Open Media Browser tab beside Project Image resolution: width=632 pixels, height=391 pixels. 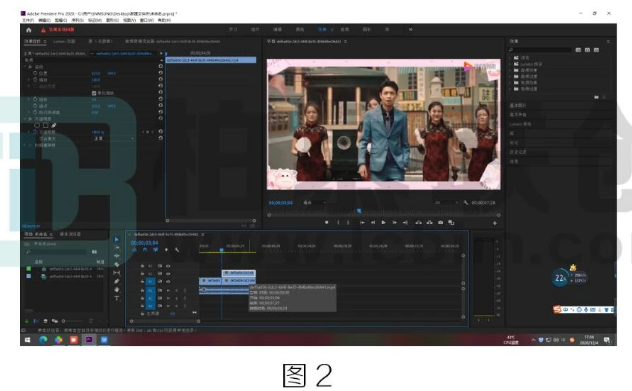pos(70,234)
